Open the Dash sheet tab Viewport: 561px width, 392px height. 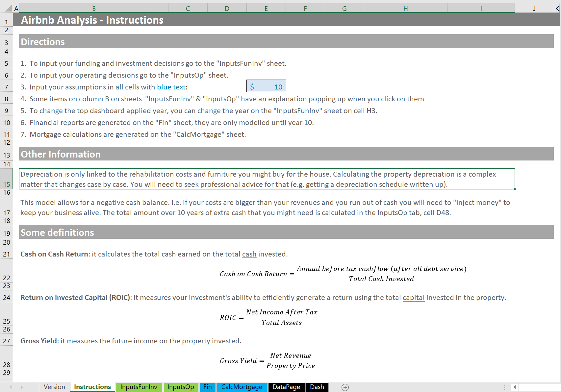coord(317,387)
